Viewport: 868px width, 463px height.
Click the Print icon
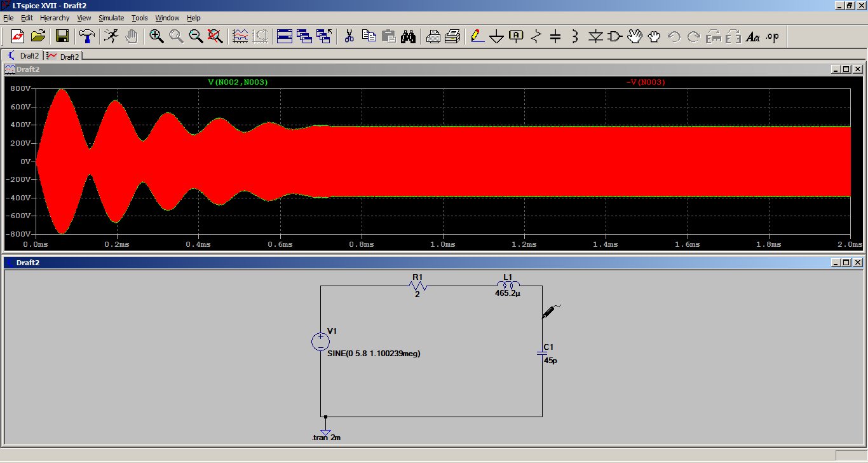[452, 36]
